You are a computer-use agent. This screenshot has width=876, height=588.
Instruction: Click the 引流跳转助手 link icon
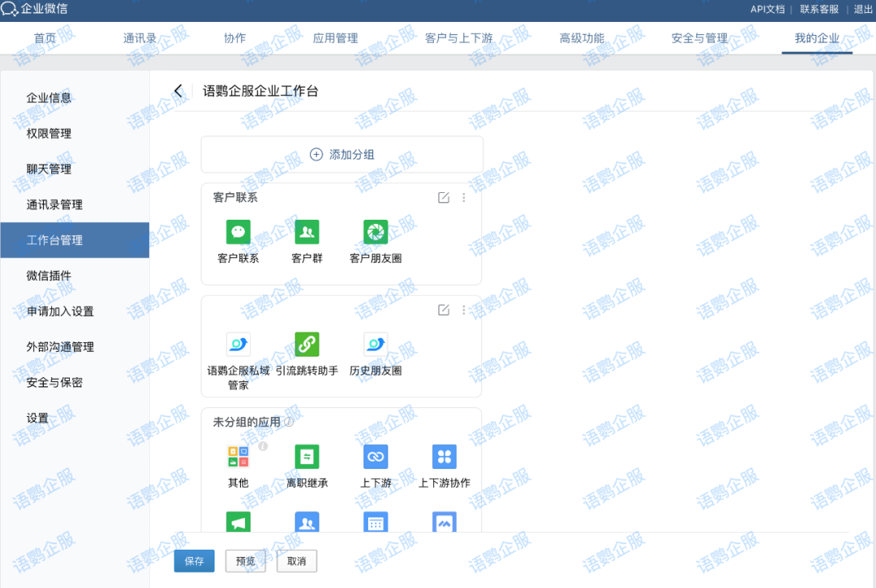[307, 344]
